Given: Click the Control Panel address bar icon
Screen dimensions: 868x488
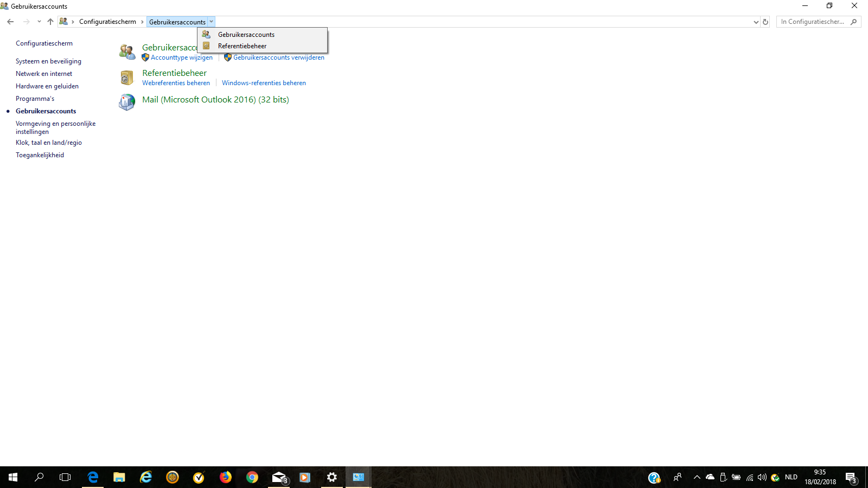Looking at the screenshot, I should (63, 22).
